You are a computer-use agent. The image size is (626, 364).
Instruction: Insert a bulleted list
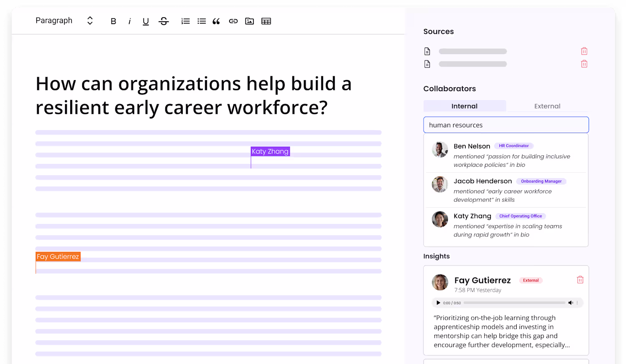[x=202, y=21]
